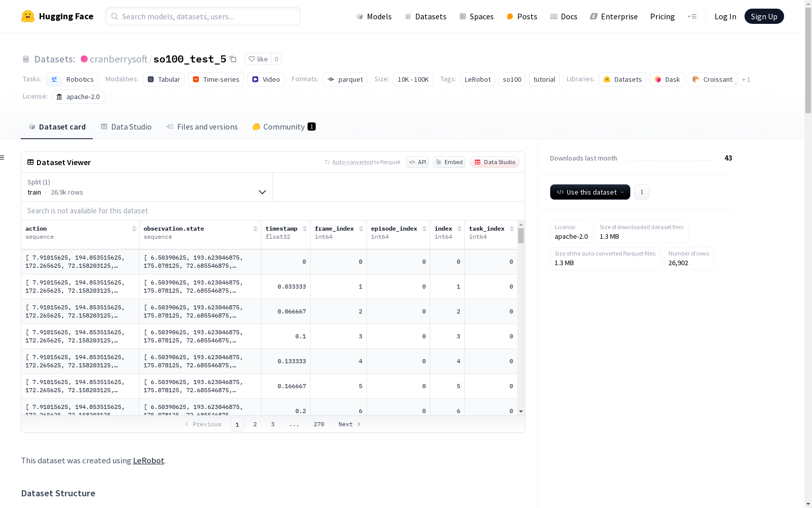Open Data Studio from viewer header
The height and width of the screenshot is (508, 812).
[x=495, y=162]
